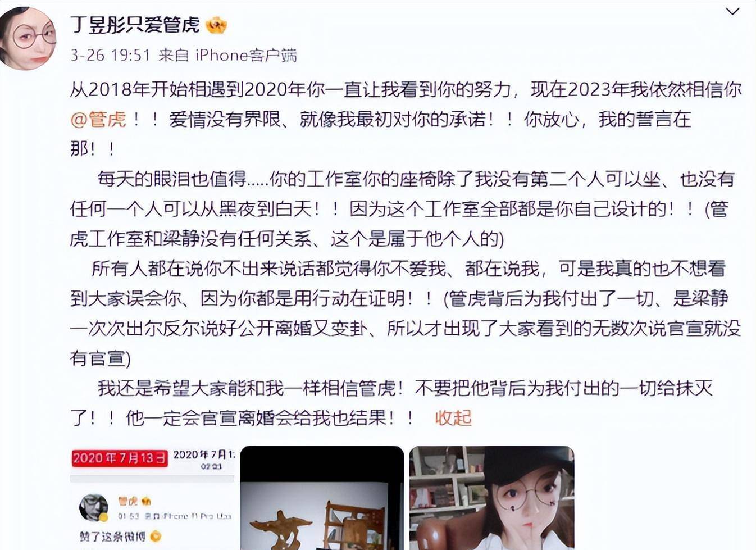Image resolution: width=756 pixels, height=550 pixels.
Task: Click the post's opening line starting 从2018年
Action: click(406, 89)
